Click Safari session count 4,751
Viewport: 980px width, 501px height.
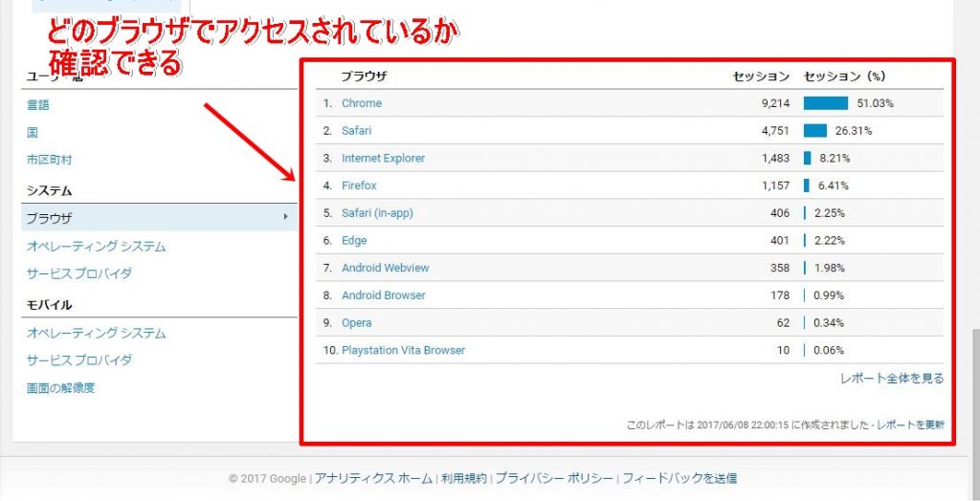775,131
